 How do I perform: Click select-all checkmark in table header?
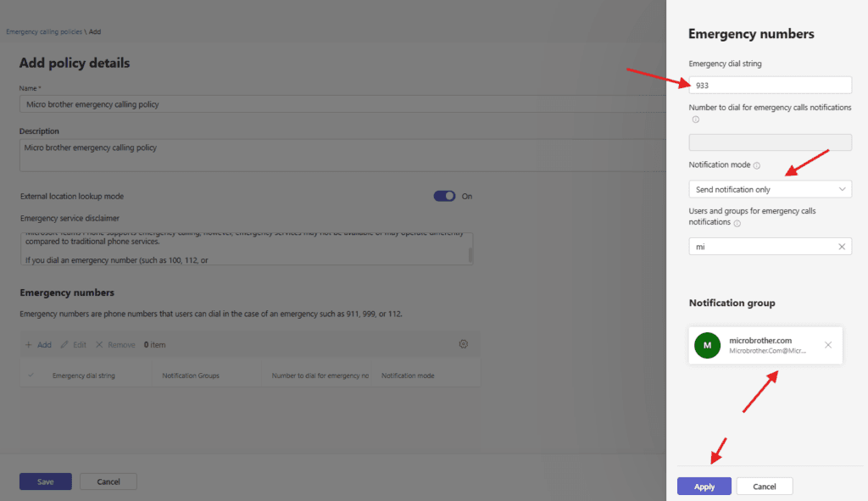[x=31, y=375]
